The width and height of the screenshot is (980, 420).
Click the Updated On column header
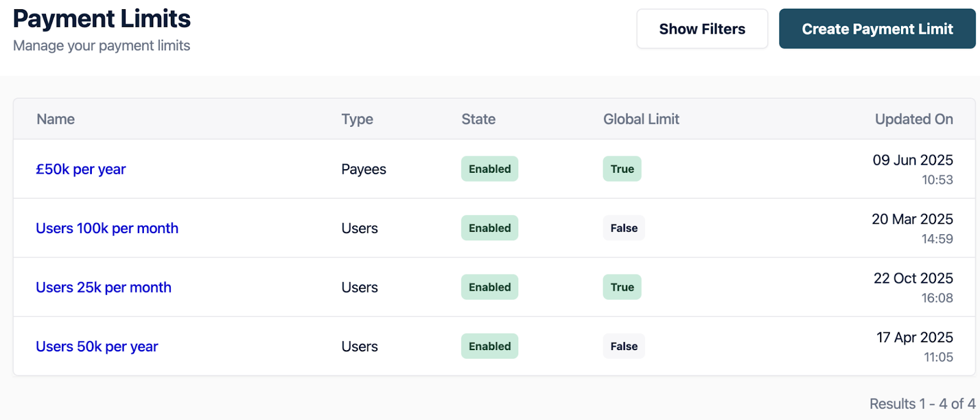pyautogui.click(x=913, y=120)
